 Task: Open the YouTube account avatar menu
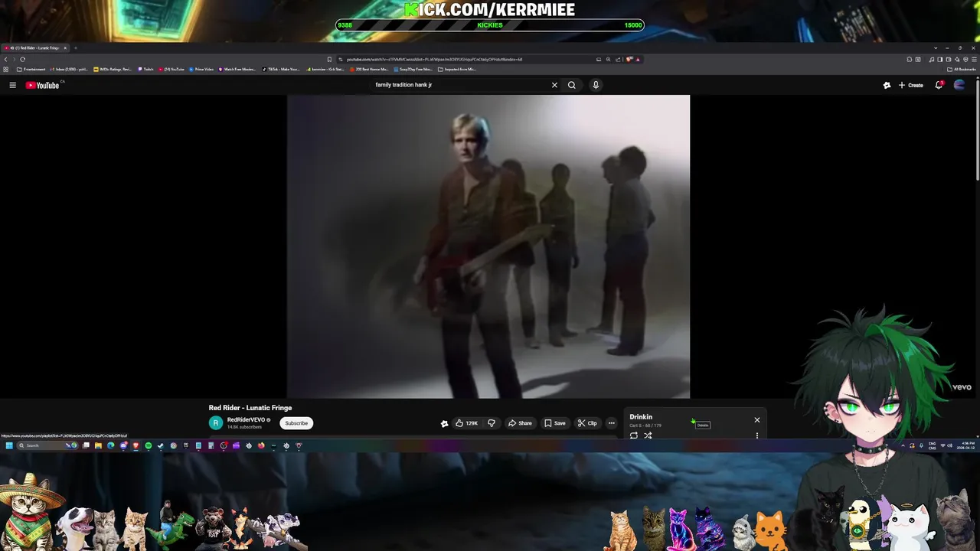[959, 85]
